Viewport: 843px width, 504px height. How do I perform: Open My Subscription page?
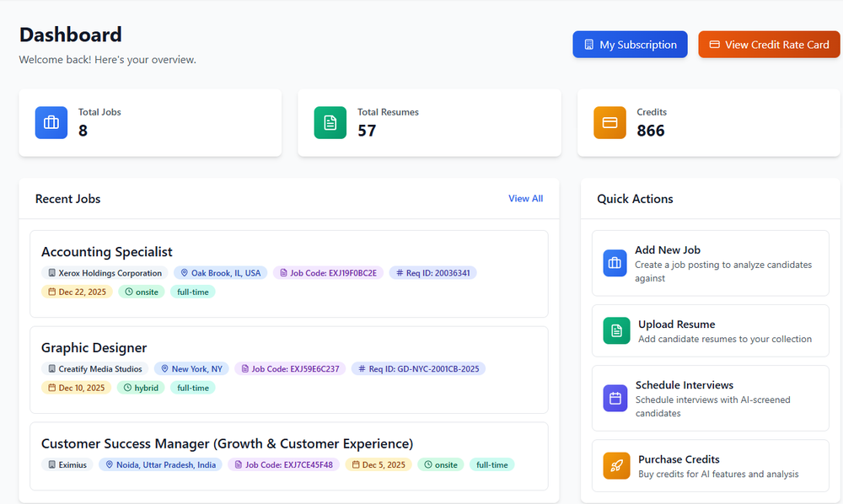(630, 45)
